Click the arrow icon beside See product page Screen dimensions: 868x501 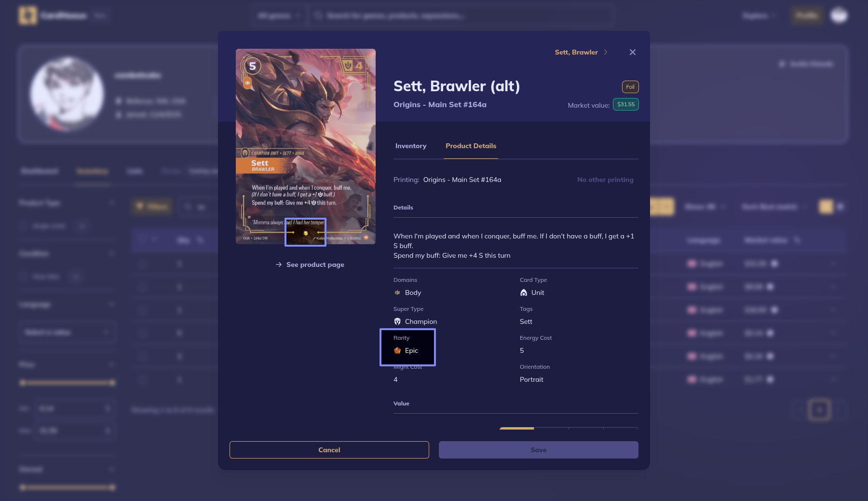(x=279, y=264)
